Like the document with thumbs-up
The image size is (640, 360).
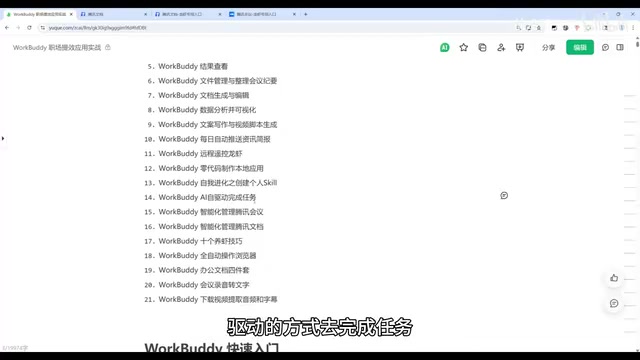click(x=614, y=278)
